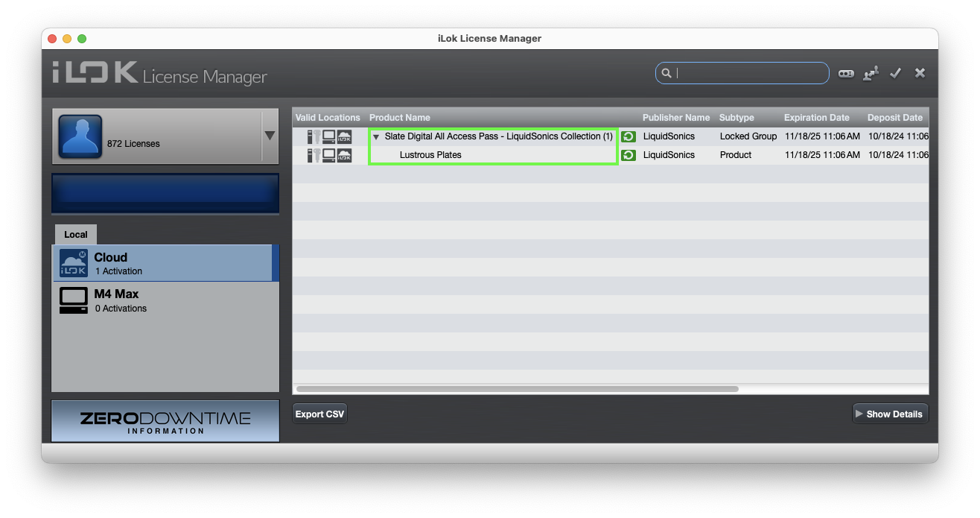Click the blue account name bar
The width and height of the screenshot is (980, 518).
click(165, 193)
